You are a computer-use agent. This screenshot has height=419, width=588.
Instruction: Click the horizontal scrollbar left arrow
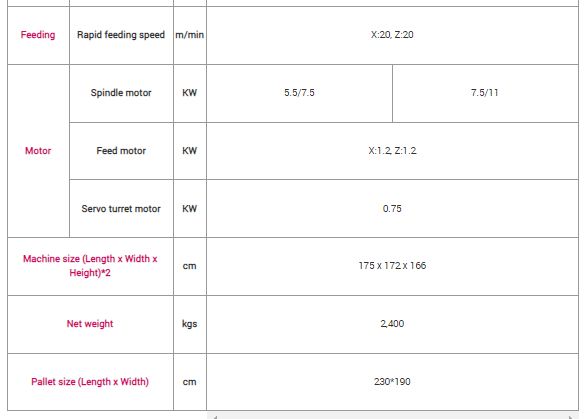tap(215, 417)
